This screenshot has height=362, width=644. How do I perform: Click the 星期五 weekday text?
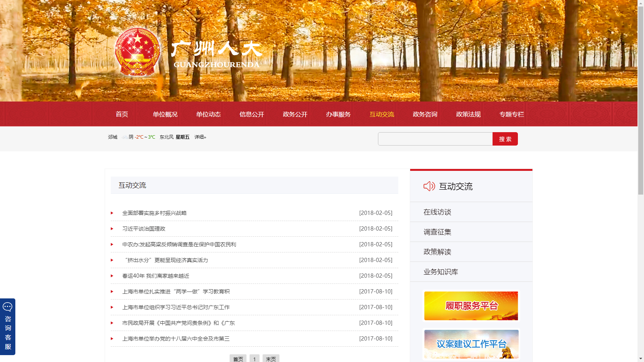(x=182, y=137)
